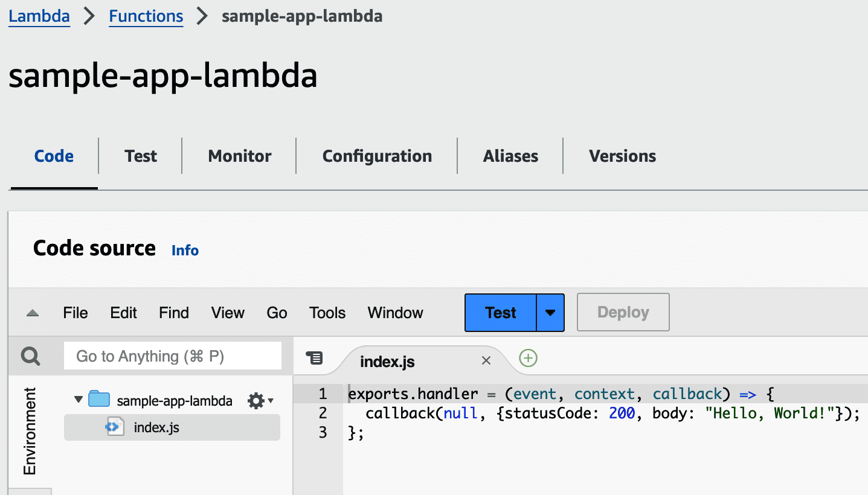
Task: Click line number 1 in the gutter
Action: click(323, 394)
